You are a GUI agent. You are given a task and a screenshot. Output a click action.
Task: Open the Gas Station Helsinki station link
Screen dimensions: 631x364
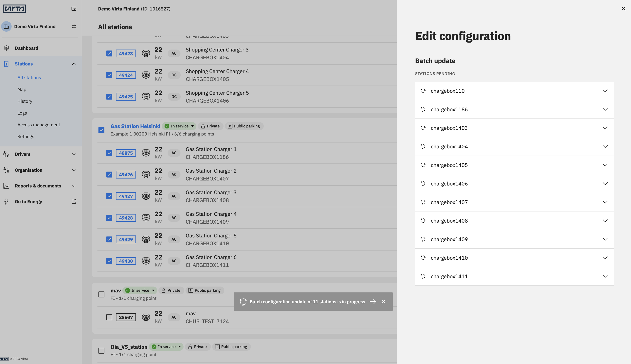(135, 126)
